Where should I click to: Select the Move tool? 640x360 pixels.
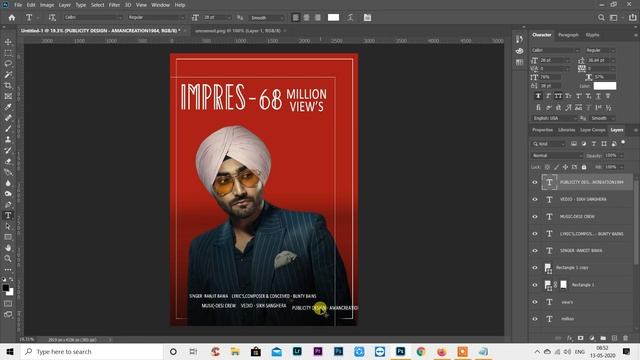(x=8, y=42)
